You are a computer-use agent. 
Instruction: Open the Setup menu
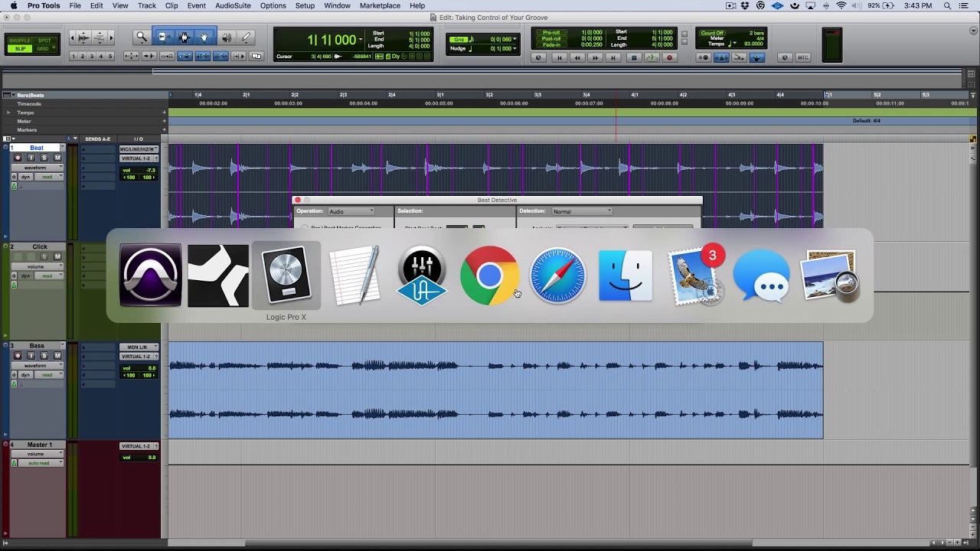coord(305,5)
